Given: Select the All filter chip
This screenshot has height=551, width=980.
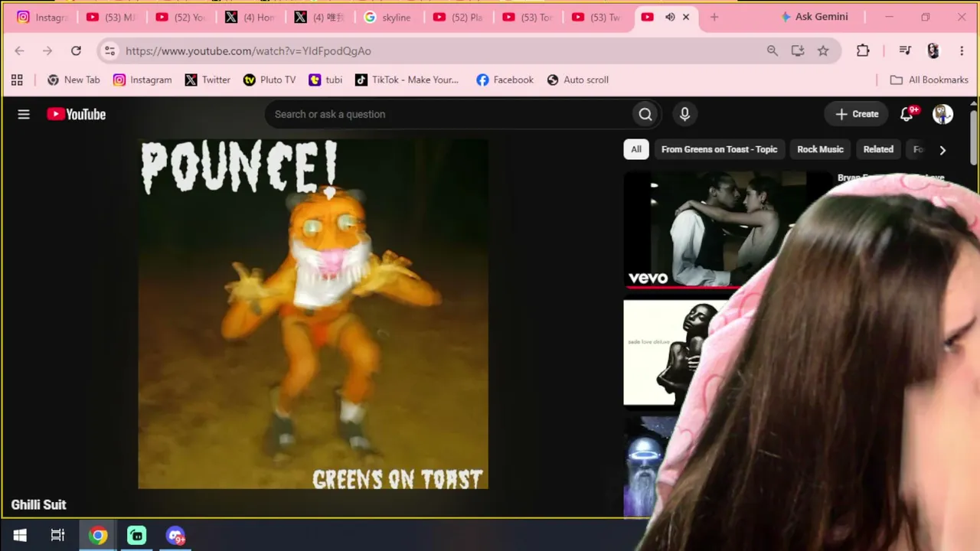Looking at the screenshot, I should [636, 149].
